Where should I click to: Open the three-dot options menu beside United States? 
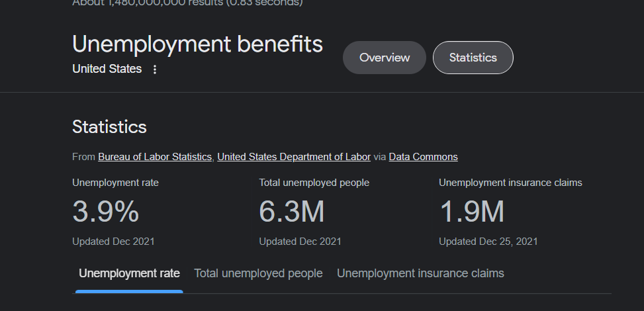coord(155,69)
